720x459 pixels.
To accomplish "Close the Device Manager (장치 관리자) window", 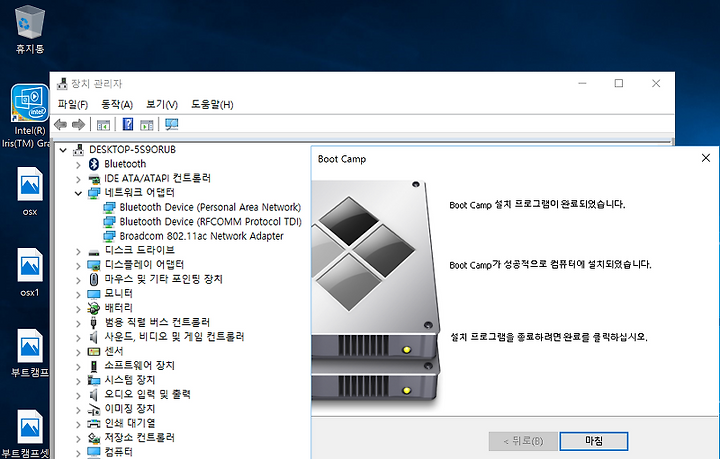I will point(656,83).
